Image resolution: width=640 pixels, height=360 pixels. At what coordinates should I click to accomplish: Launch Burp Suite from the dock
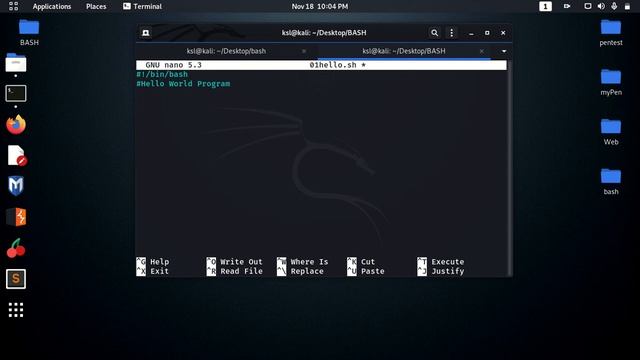(x=16, y=217)
